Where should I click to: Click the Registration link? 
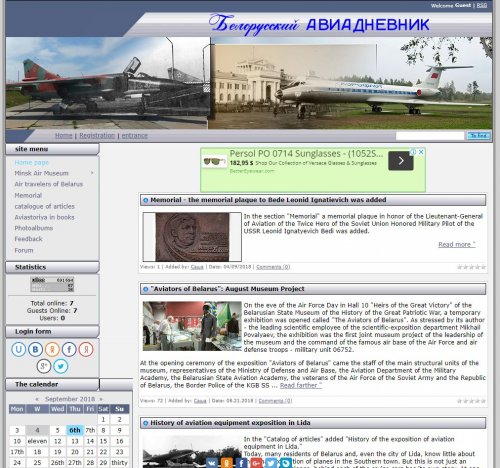pyautogui.click(x=97, y=135)
